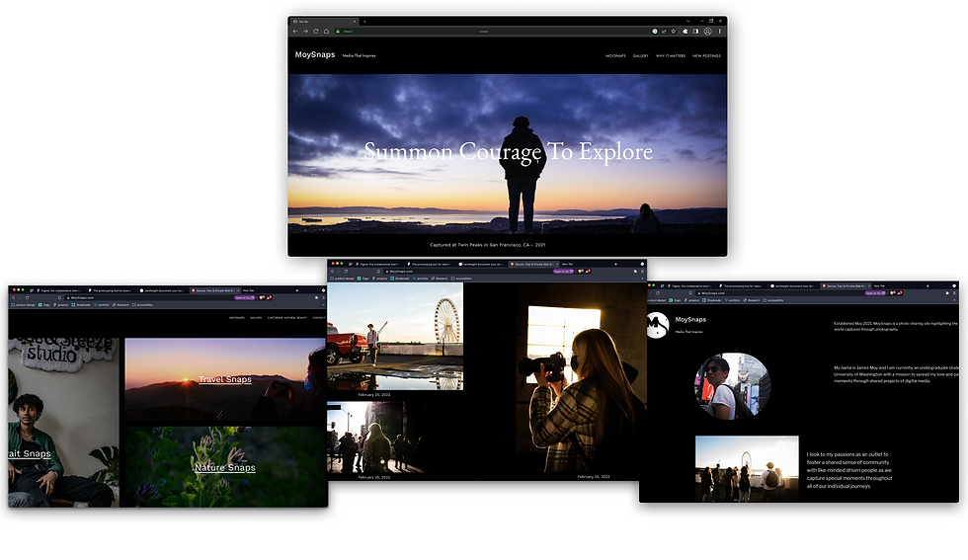Open the Portrait Snaps link beside the studio photo
This screenshot has height=560, width=968.
point(29,453)
